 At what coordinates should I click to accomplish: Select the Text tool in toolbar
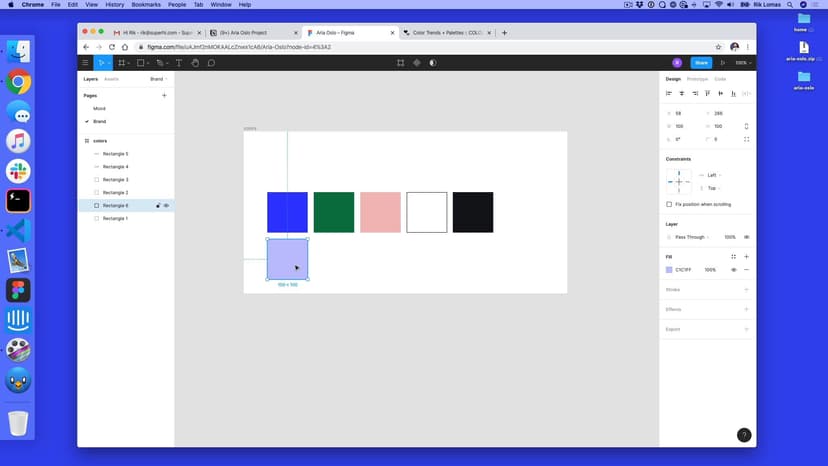pos(179,63)
